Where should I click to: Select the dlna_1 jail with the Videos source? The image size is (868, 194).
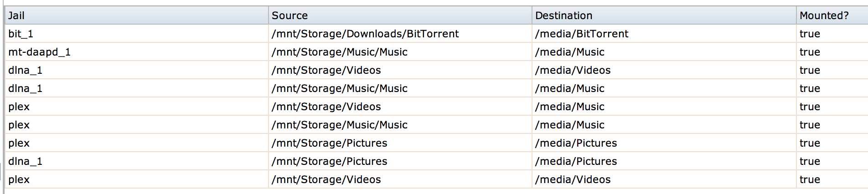25,70
